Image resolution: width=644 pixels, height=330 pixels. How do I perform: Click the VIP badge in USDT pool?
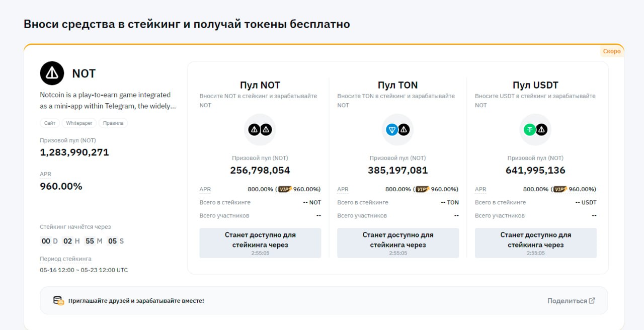pos(560,189)
